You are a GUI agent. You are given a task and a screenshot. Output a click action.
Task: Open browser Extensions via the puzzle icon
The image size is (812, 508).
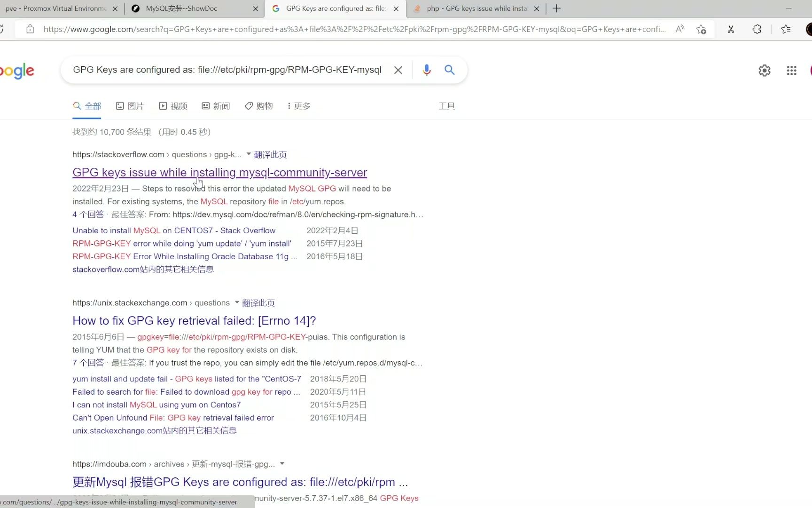coord(757,29)
